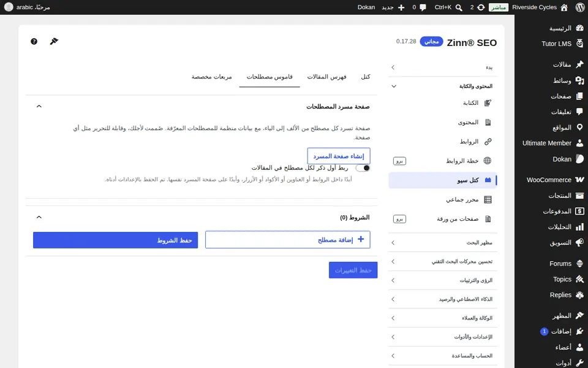588x368 pixels.
Task: Click the user avatar in the admin bar
Action: point(8,7)
